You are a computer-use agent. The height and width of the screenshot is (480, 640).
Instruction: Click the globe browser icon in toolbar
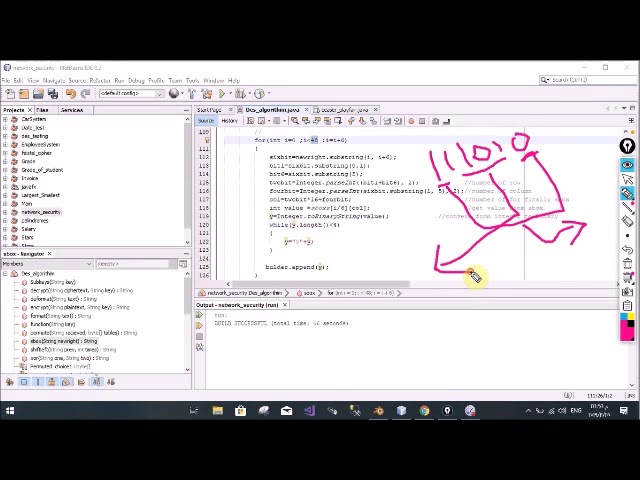174,93
